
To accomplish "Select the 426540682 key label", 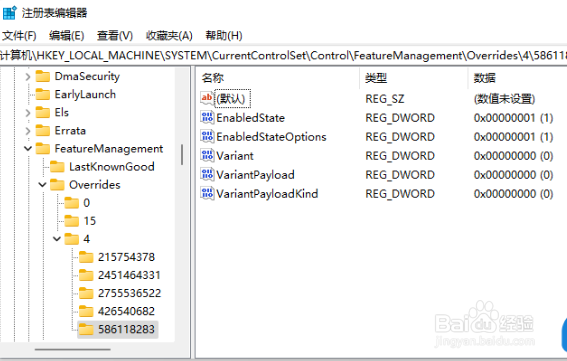I will 126,311.
